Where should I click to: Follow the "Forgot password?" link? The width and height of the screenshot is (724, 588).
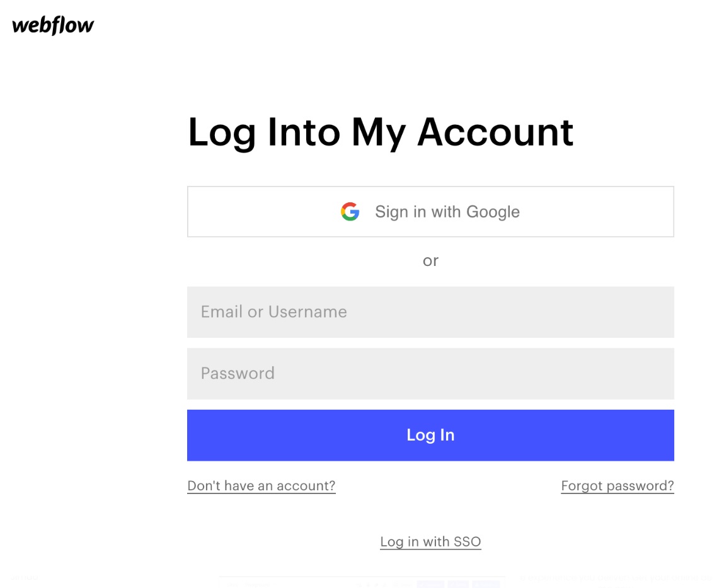click(618, 486)
